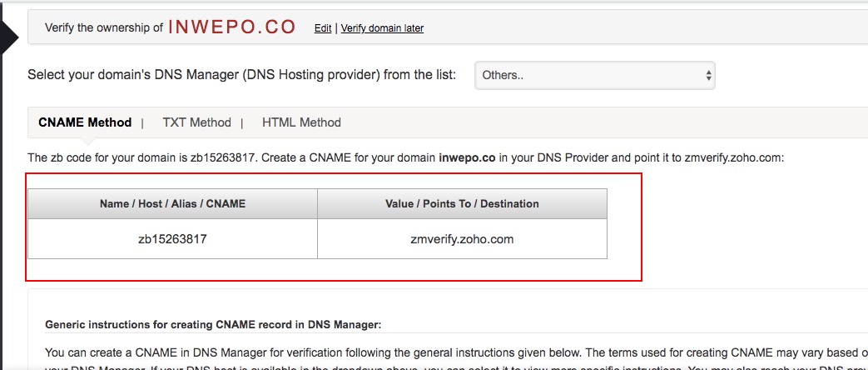Click the Generic instructions for creating CNAME heading
Image resolution: width=868 pixels, height=370 pixels.
click(212, 324)
